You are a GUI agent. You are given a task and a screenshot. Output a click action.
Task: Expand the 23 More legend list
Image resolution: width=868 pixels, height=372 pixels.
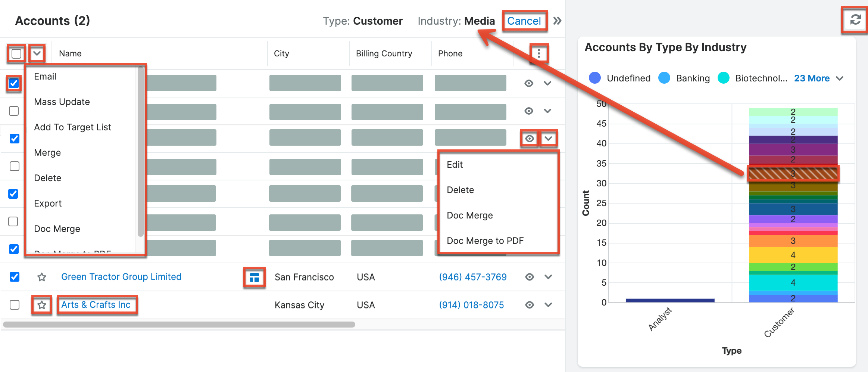(x=818, y=78)
